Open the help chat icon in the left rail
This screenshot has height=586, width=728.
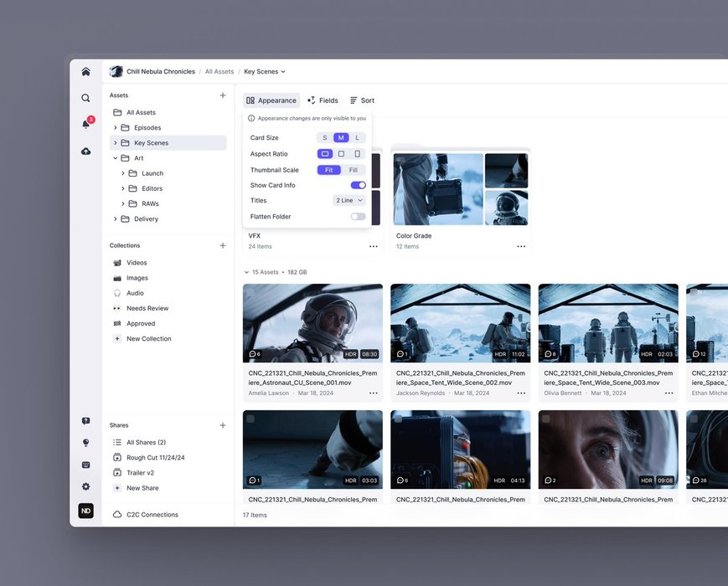point(86,421)
